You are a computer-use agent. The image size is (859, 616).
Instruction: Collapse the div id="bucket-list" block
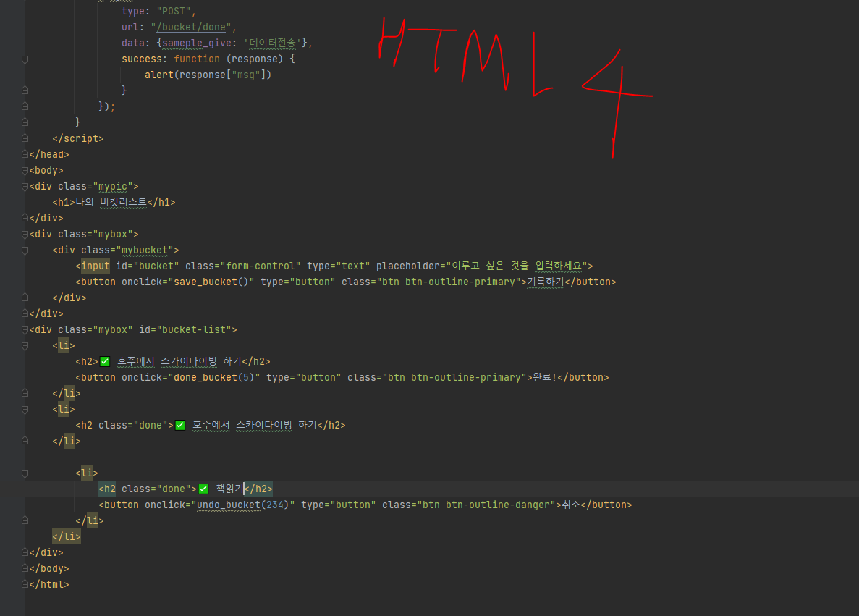[x=25, y=330]
